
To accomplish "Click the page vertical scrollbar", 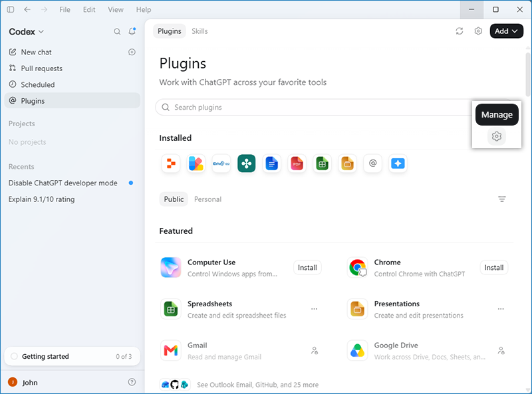I will pyautogui.click(x=528, y=74).
